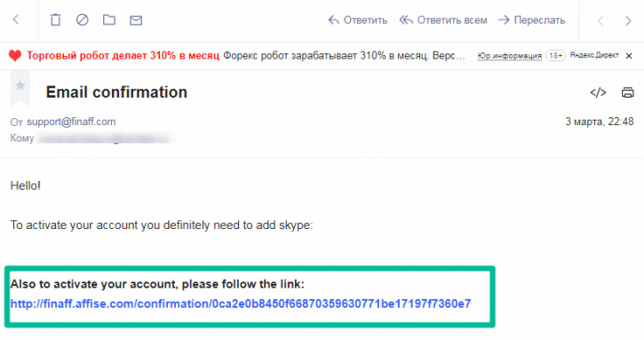Click Ответить всем to reply all
Screen dimensions: 644x340
tap(443, 20)
